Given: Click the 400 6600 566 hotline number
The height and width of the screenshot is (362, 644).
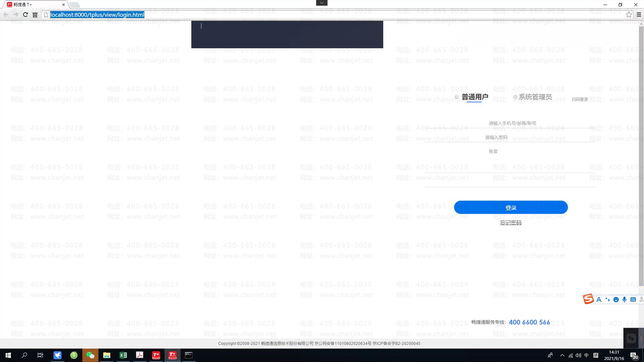Looking at the screenshot, I should (x=529, y=322).
